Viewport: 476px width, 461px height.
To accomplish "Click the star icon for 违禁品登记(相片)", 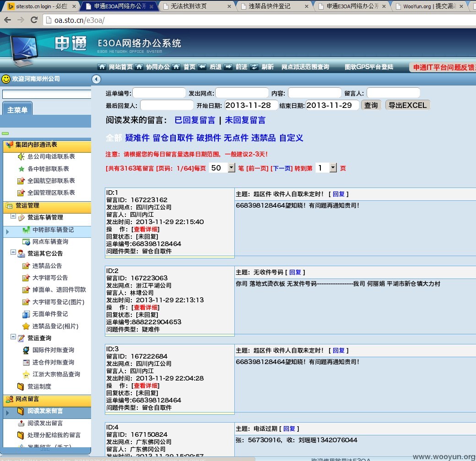I will pyautogui.click(x=26, y=327).
